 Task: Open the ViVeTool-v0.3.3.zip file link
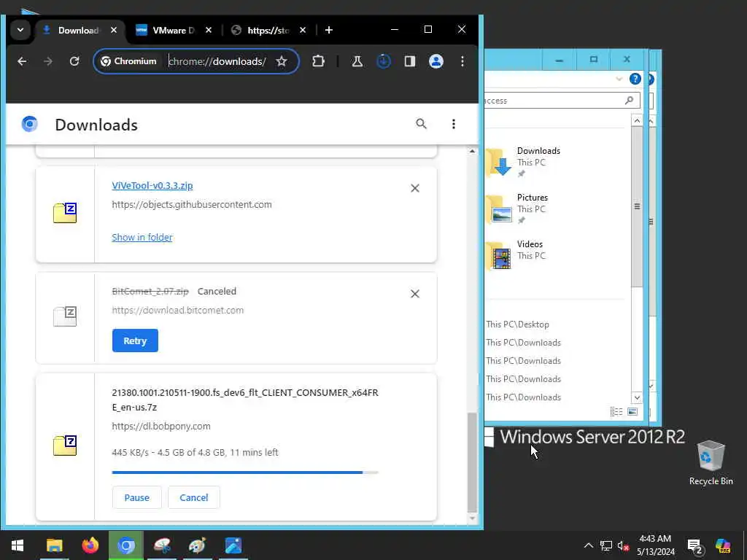[x=152, y=186]
